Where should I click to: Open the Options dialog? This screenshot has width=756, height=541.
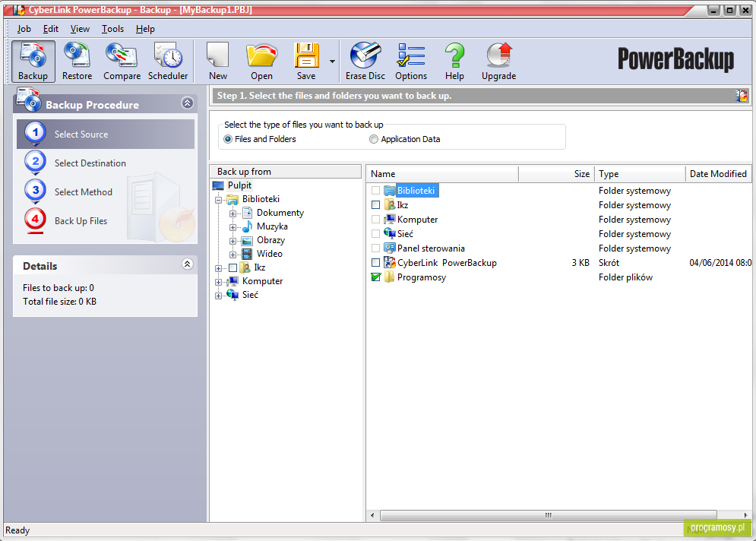(x=411, y=62)
